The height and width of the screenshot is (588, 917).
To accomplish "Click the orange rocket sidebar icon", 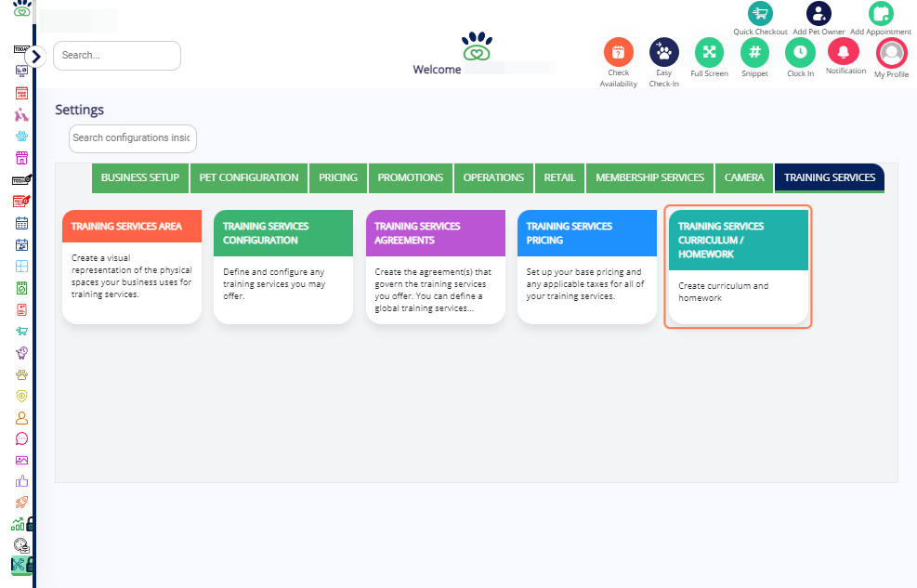I will [21, 503].
